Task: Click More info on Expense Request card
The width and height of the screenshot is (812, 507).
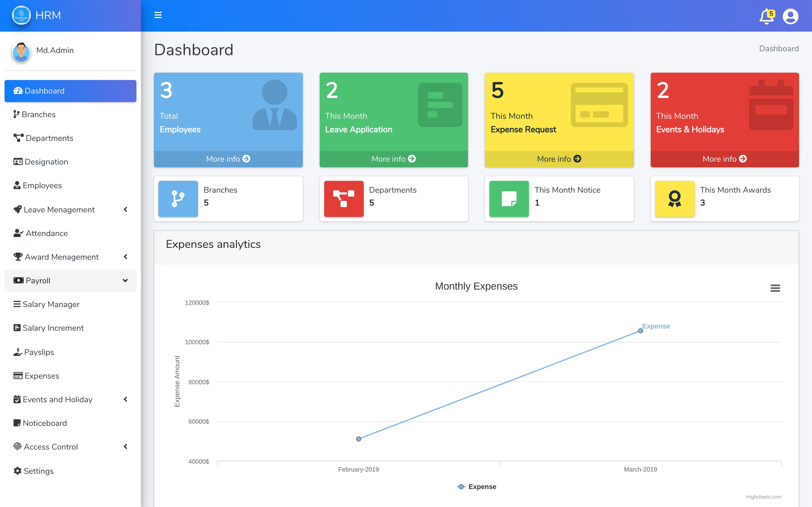Action: (x=559, y=159)
